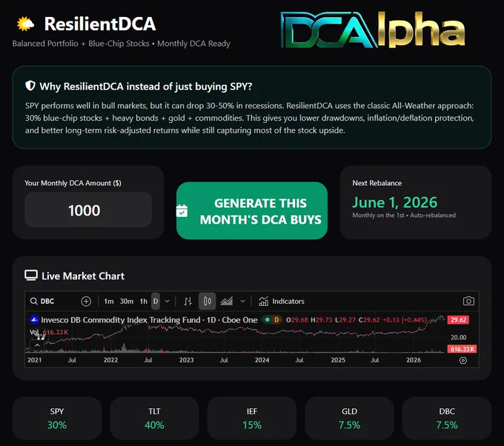
Task: Click the 2024 label on time axis
Action: click(x=262, y=360)
